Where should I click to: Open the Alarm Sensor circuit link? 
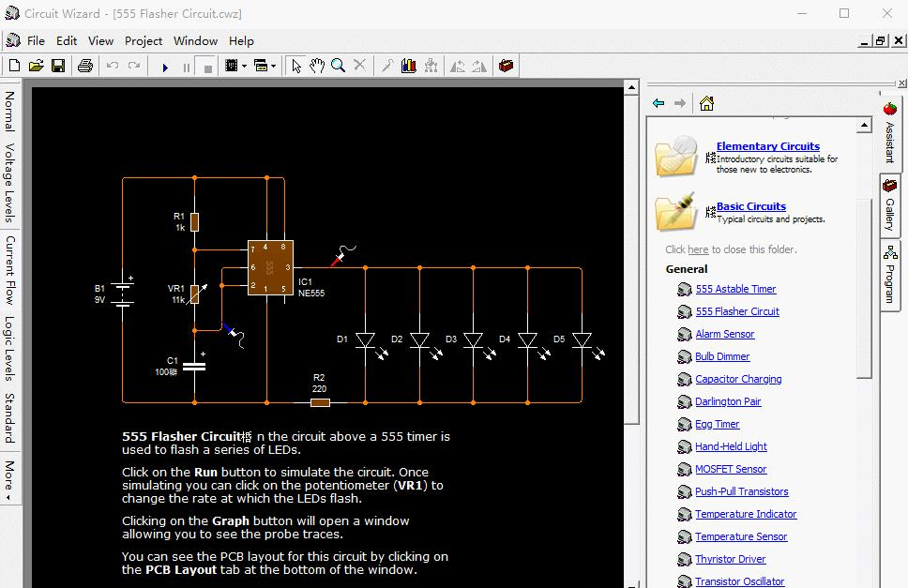pos(724,334)
